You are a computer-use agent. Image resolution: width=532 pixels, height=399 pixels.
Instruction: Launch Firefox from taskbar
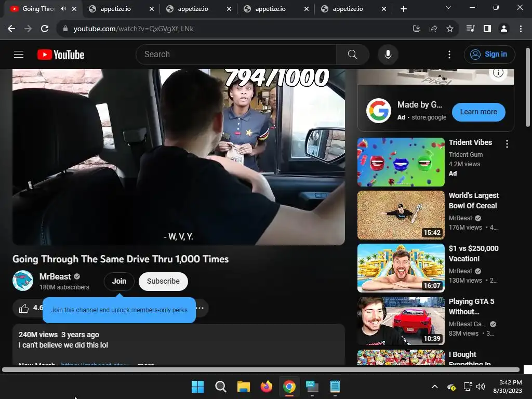click(267, 387)
